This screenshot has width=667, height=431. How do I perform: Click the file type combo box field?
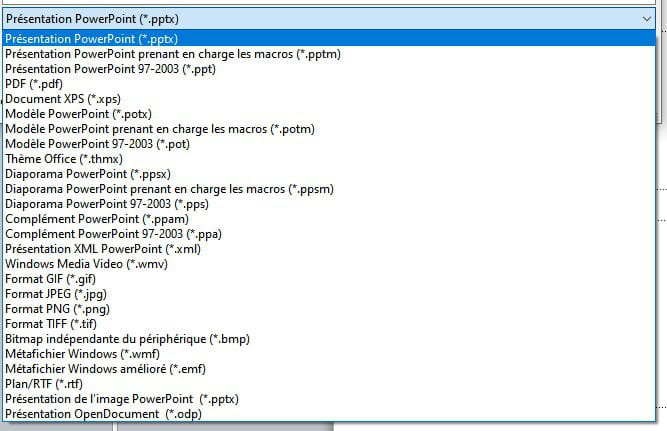329,19
